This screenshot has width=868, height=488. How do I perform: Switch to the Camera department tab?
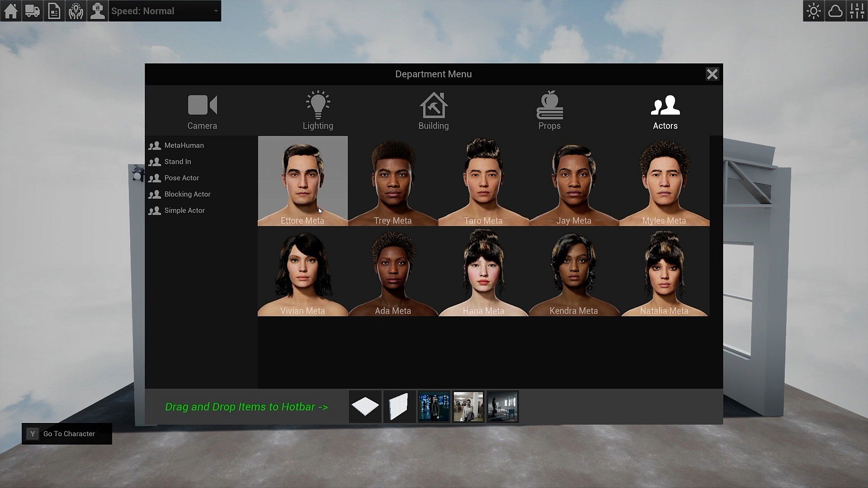(x=202, y=112)
